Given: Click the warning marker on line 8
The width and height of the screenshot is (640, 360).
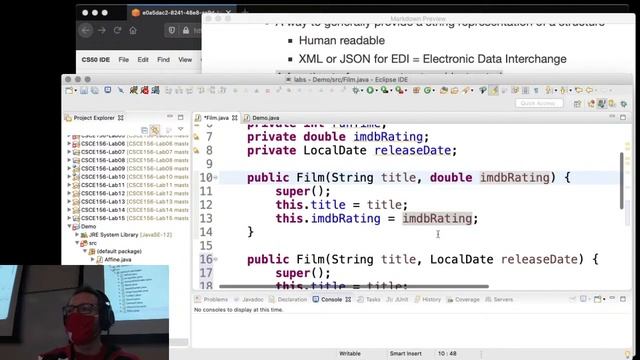Looking at the screenshot, I should click(x=196, y=151).
